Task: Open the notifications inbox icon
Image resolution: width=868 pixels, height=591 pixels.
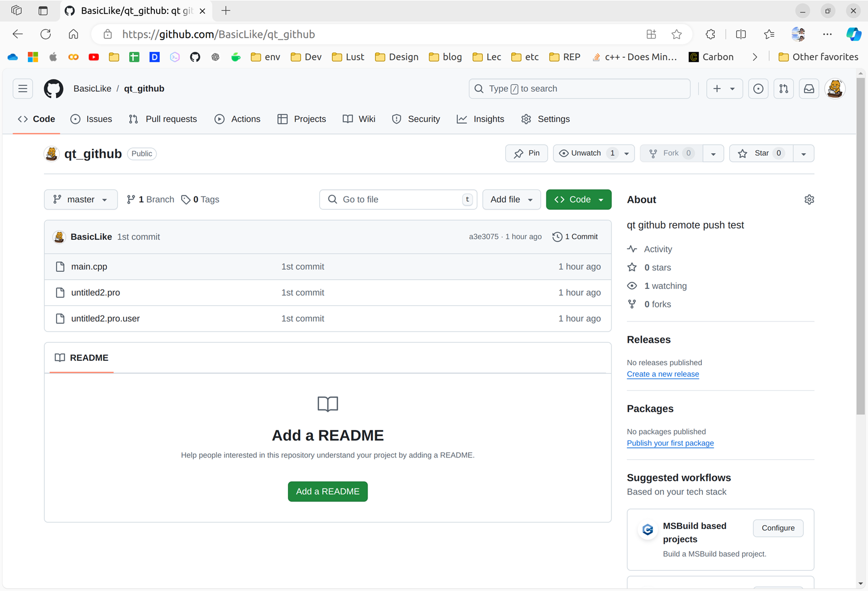Action: pyautogui.click(x=809, y=89)
